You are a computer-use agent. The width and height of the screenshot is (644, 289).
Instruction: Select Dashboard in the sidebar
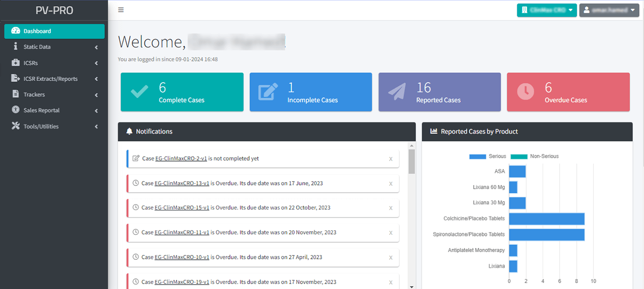[54, 31]
